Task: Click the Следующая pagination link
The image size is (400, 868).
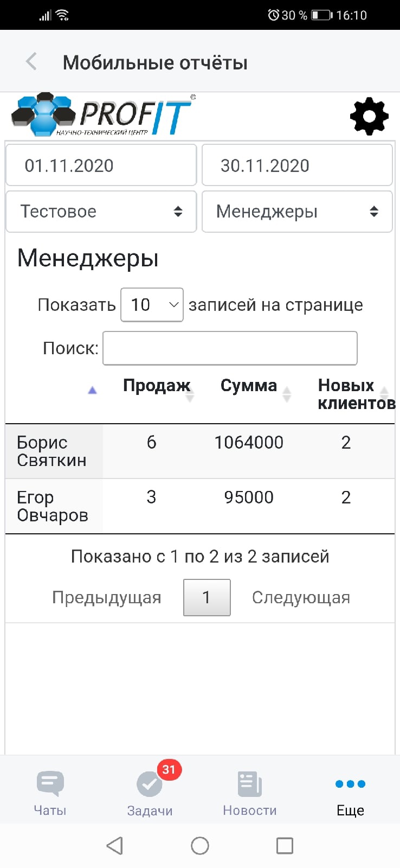Action: pos(301,597)
